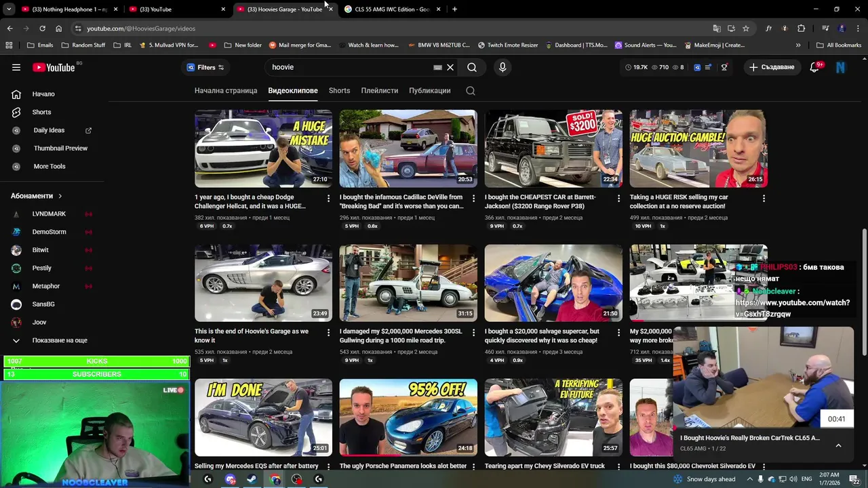Open options for 300SL Gullwing video

point(473,333)
